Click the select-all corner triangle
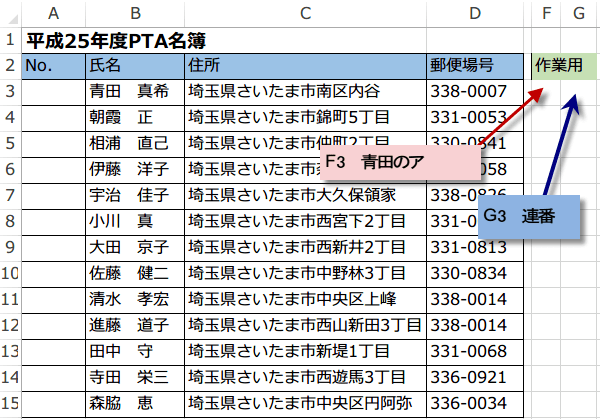Screen dimensions: 600x419 [12, 19]
